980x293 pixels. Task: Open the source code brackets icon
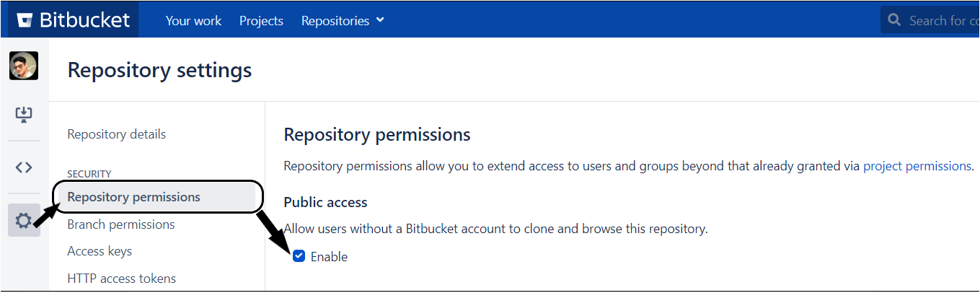tap(24, 167)
